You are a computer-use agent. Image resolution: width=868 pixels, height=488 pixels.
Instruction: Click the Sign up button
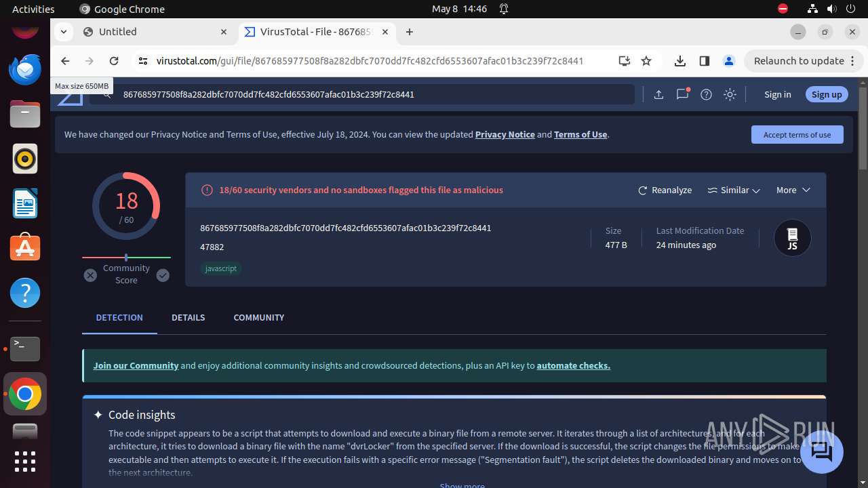827,95
